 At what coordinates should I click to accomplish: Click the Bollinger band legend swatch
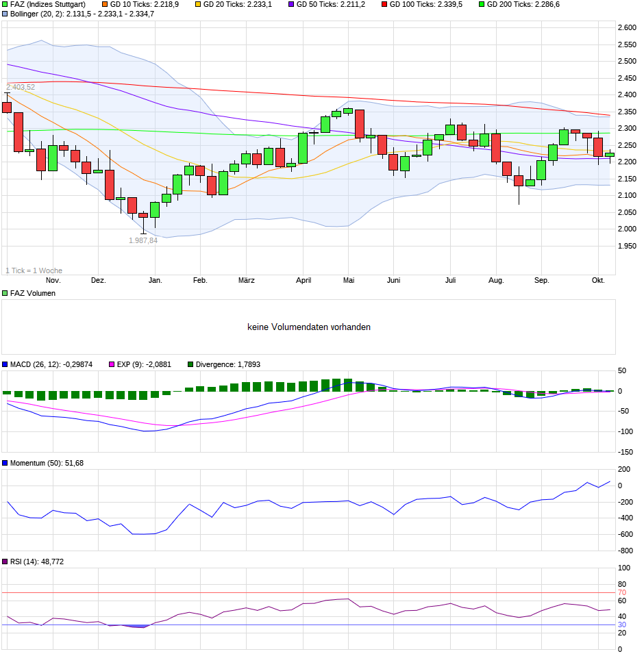point(5,14)
